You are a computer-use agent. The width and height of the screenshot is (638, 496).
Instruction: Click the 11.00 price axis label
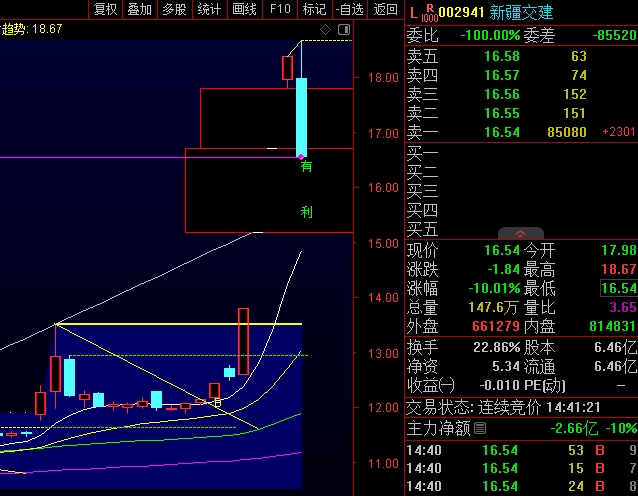pos(383,463)
